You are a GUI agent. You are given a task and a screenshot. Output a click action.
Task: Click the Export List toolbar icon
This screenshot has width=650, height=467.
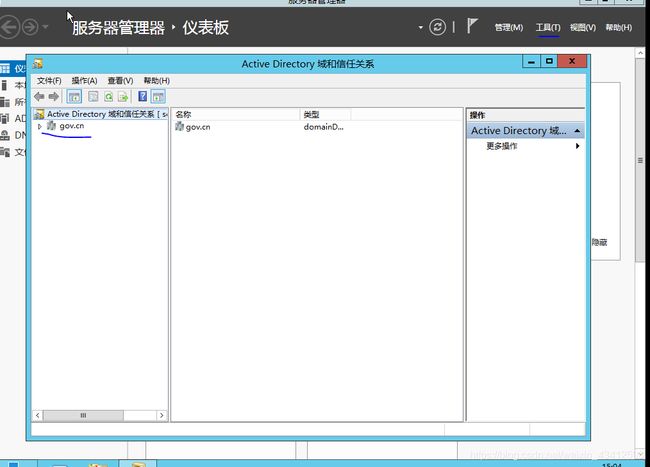(123, 97)
